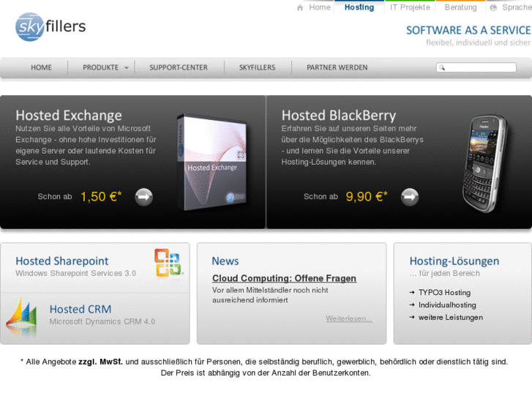This screenshot has height=399, width=532.
Task: Open the Hosted Exchange heading
Action: [x=69, y=116]
